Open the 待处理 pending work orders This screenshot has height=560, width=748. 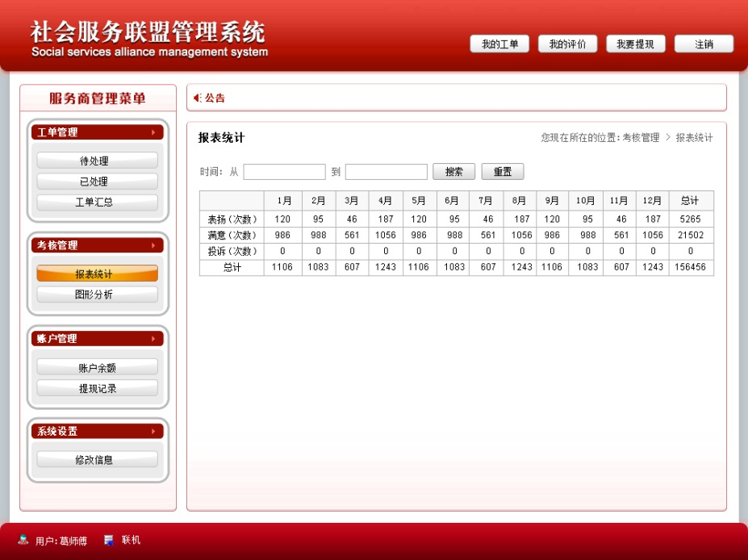[97, 160]
